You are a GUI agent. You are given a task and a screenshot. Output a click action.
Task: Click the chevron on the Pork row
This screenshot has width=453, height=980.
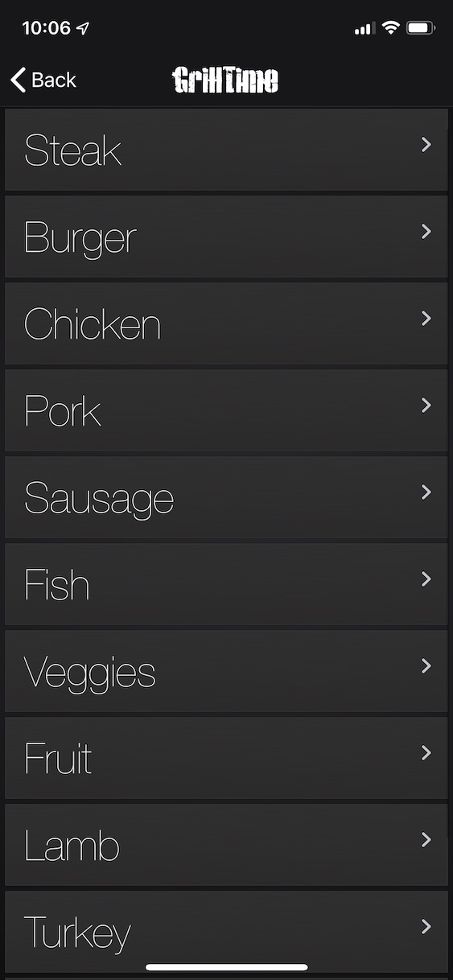426,405
